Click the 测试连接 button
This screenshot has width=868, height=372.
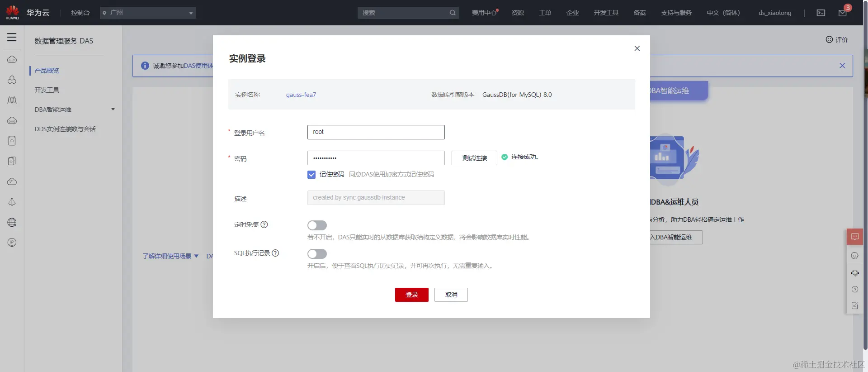pyautogui.click(x=474, y=158)
